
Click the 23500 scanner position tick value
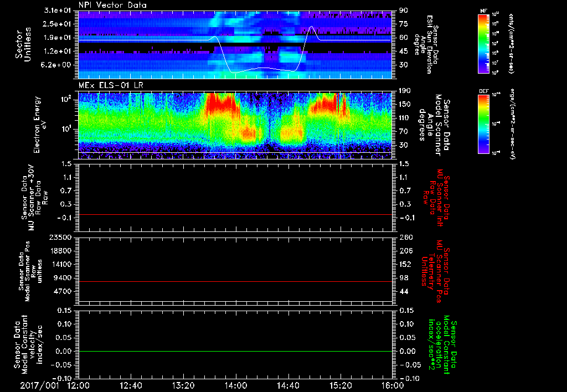click(x=61, y=237)
